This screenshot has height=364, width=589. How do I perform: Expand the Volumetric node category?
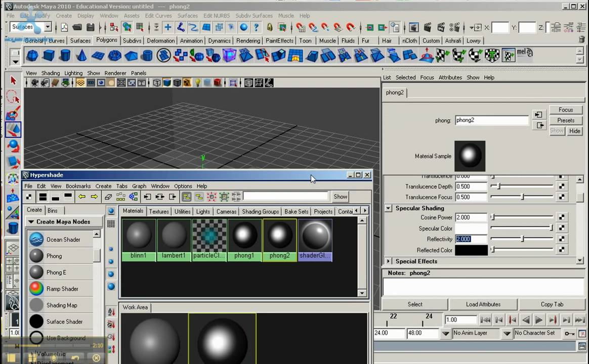pyautogui.click(x=32, y=354)
